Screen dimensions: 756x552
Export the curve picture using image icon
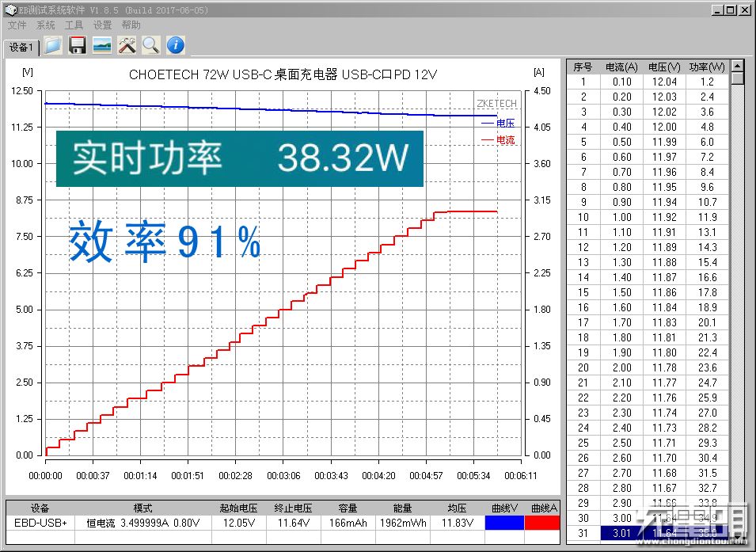[x=102, y=45]
